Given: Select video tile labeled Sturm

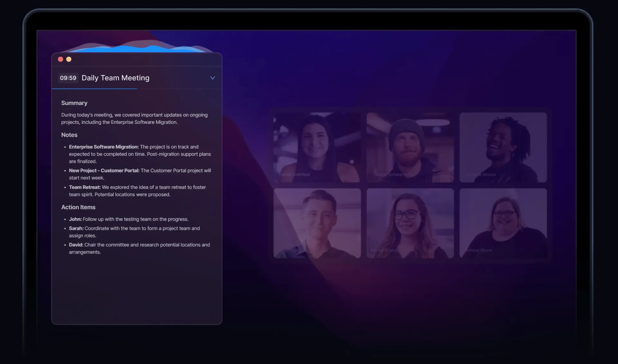Looking at the screenshot, I should pos(503,223).
